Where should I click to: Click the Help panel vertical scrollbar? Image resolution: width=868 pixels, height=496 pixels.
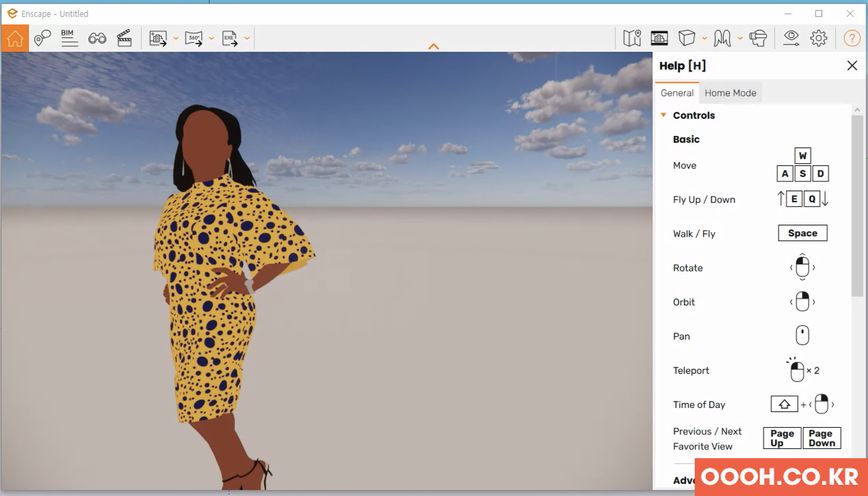pyautogui.click(x=857, y=205)
